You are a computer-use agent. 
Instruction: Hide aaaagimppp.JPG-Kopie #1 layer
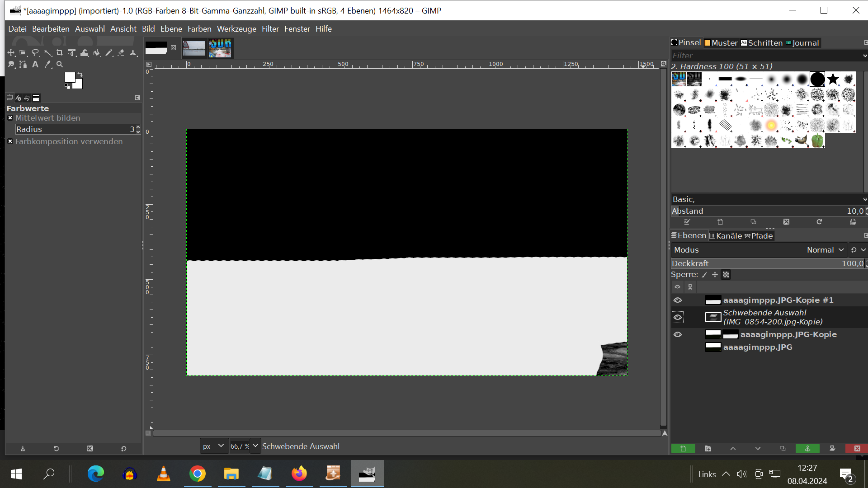(678, 300)
